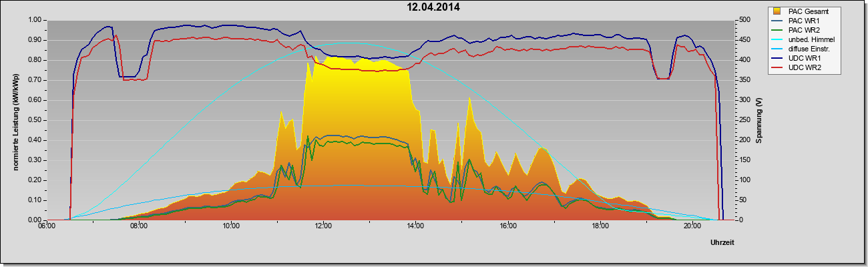Image resolution: width=868 pixels, height=267 pixels.
Task: Click the 10:00 time axis tick label
Action: tap(231, 226)
